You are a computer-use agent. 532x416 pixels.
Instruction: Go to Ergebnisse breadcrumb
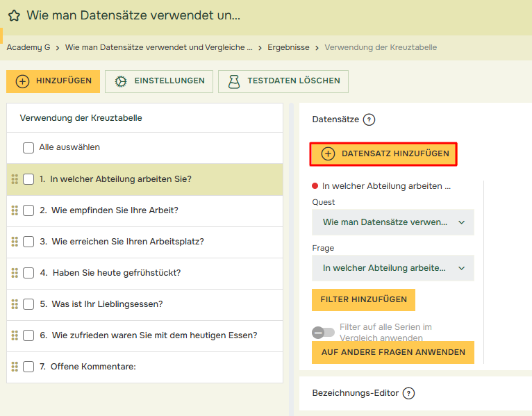tap(287, 47)
